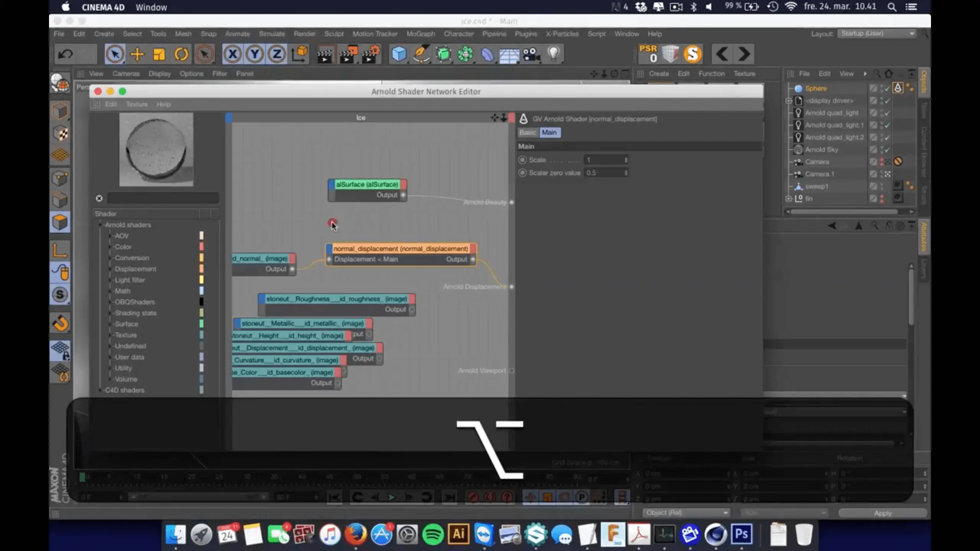Select the normal_displacement node title
Image resolution: width=980 pixels, height=551 pixels.
pos(401,249)
